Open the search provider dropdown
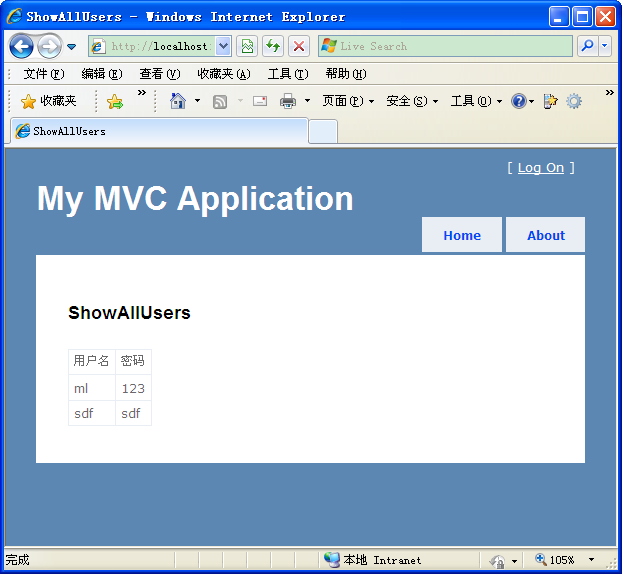 pyautogui.click(x=605, y=46)
